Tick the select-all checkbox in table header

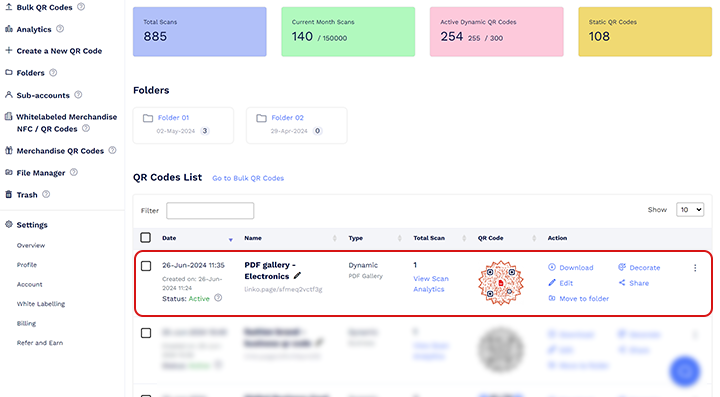[146, 237]
